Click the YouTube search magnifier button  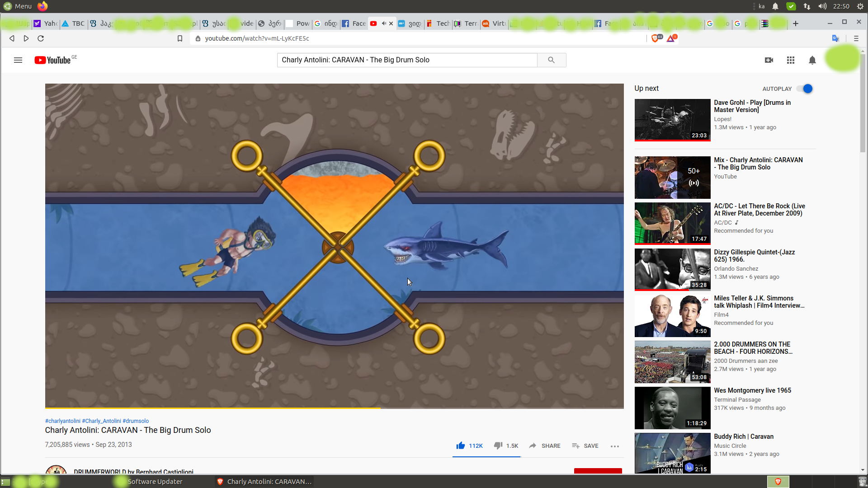551,60
